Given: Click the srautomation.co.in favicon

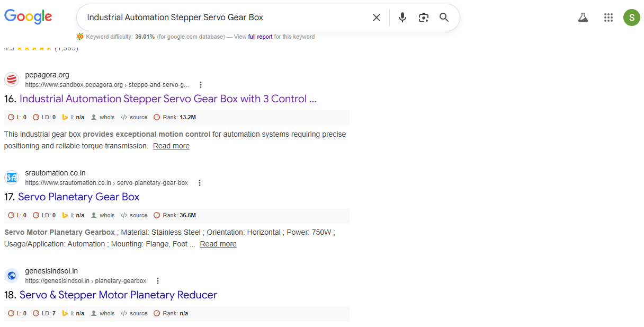Looking at the screenshot, I should pyautogui.click(x=12, y=178).
